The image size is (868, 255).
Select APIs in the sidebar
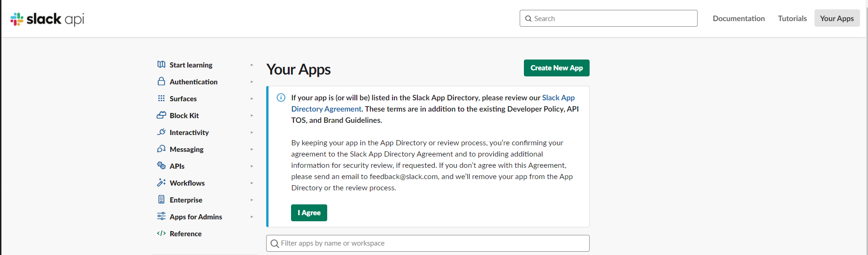pos(177,166)
